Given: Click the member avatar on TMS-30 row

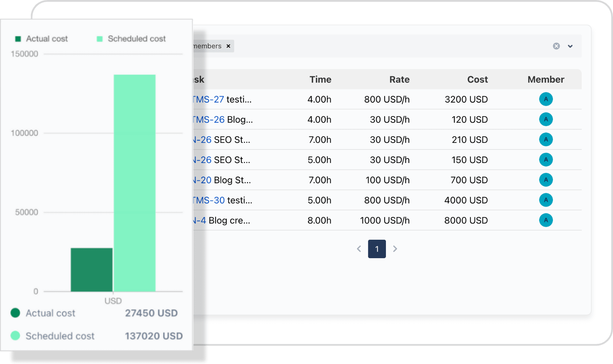Looking at the screenshot, I should pyautogui.click(x=546, y=200).
